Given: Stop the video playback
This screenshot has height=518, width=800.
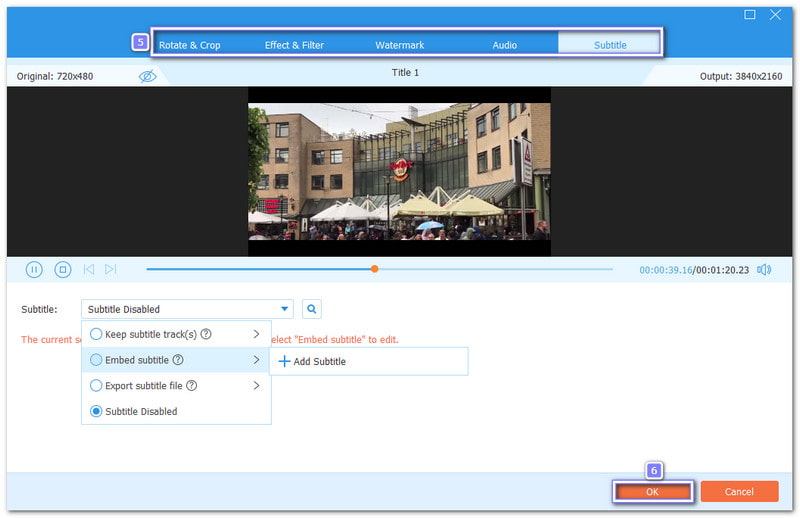Looking at the screenshot, I should [x=62, y=269].
